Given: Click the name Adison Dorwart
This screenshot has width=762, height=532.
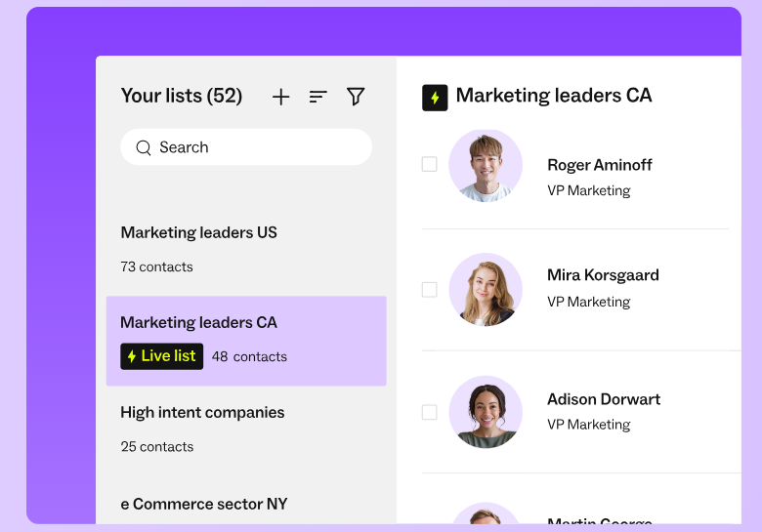Looking at the screenshot, I should 604,399.
